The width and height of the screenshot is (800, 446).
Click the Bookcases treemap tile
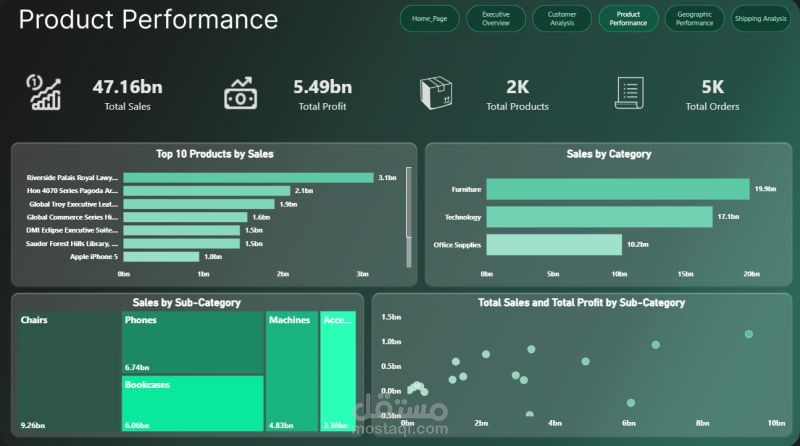tap(193, 404)
